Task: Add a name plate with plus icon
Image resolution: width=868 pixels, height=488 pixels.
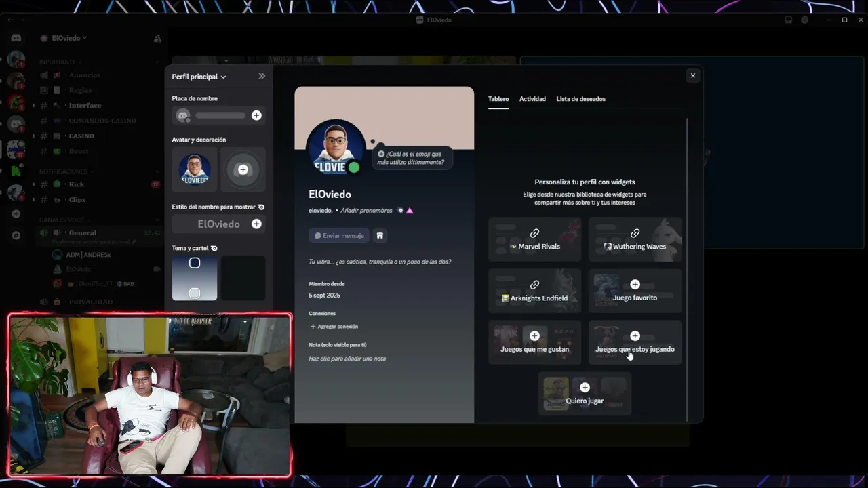Action: 256,115
